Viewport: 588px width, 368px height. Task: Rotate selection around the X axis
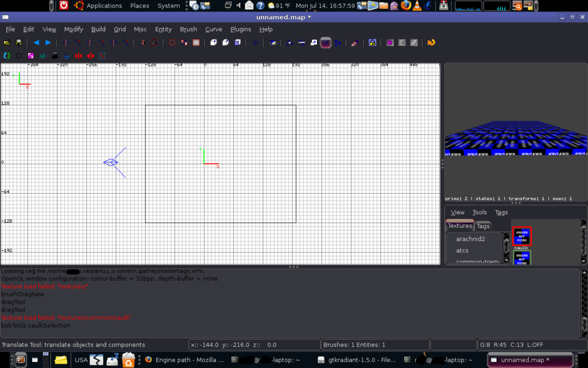tap(78, 43)
